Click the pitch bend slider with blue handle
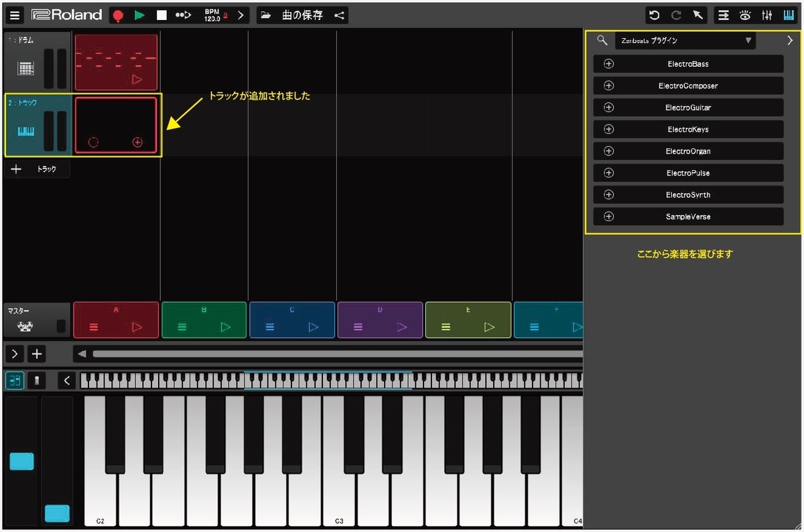Image resolution: width=804 pixels, height=532 pixels. [21, 461]
